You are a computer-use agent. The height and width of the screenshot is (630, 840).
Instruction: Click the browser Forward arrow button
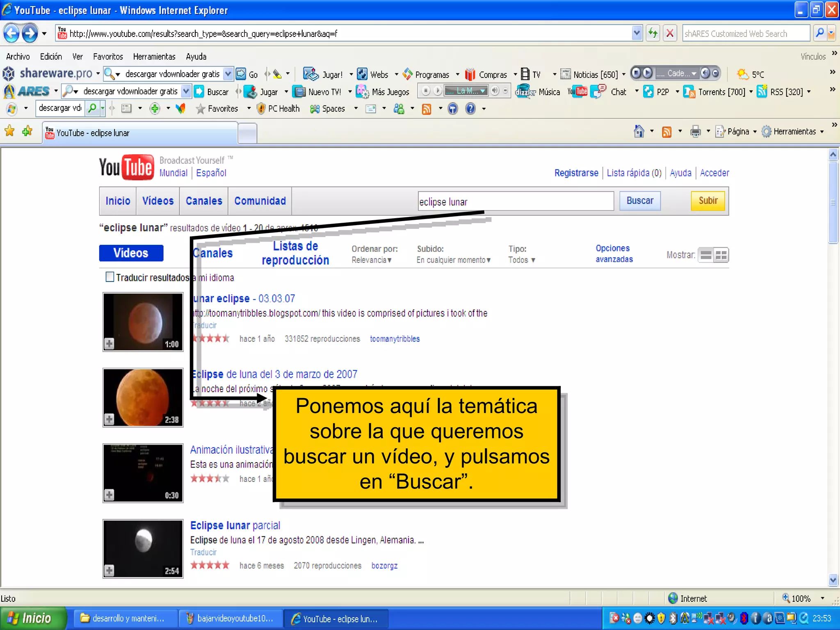[30, 33]
